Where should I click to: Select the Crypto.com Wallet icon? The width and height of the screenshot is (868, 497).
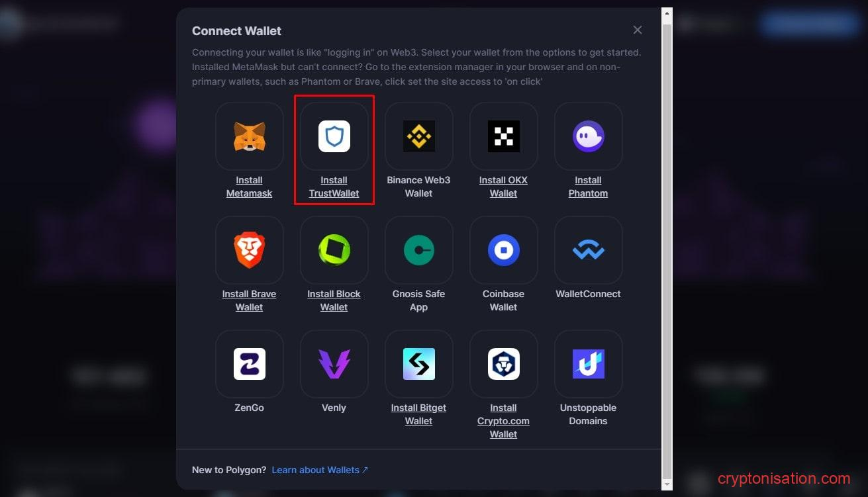503,364
